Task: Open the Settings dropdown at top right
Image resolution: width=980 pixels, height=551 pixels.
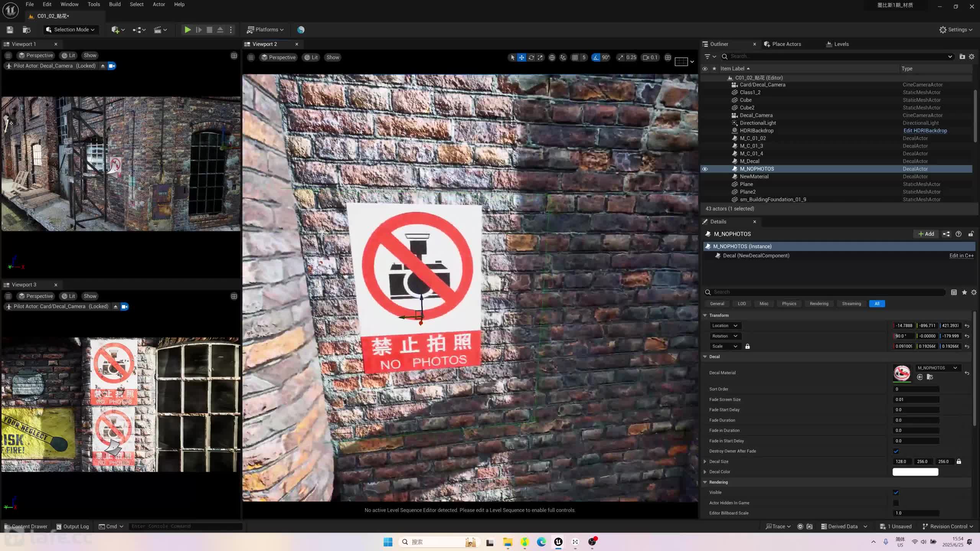Action: 955,29
